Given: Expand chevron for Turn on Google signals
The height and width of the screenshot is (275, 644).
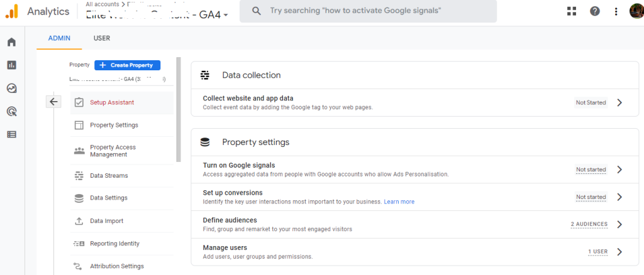Looking at the screenshot, I should click(619, 170).
